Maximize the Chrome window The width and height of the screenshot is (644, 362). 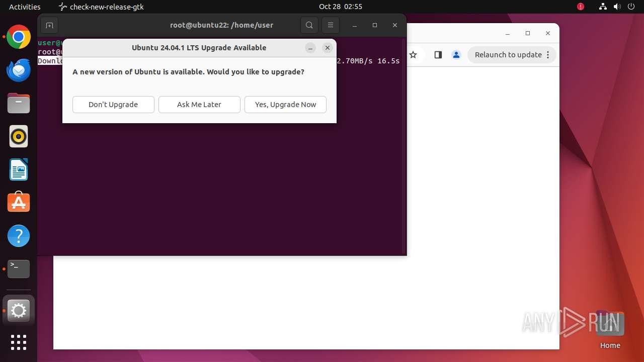528,33
